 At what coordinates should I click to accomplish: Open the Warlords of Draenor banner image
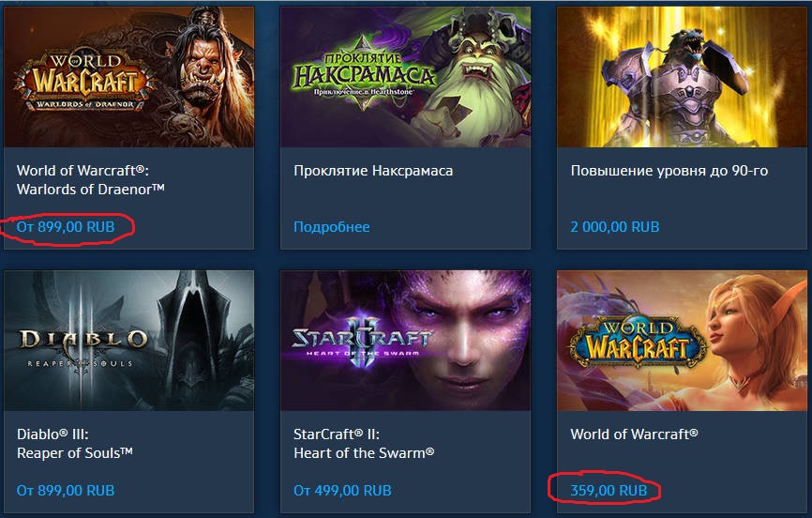(129, 77)
